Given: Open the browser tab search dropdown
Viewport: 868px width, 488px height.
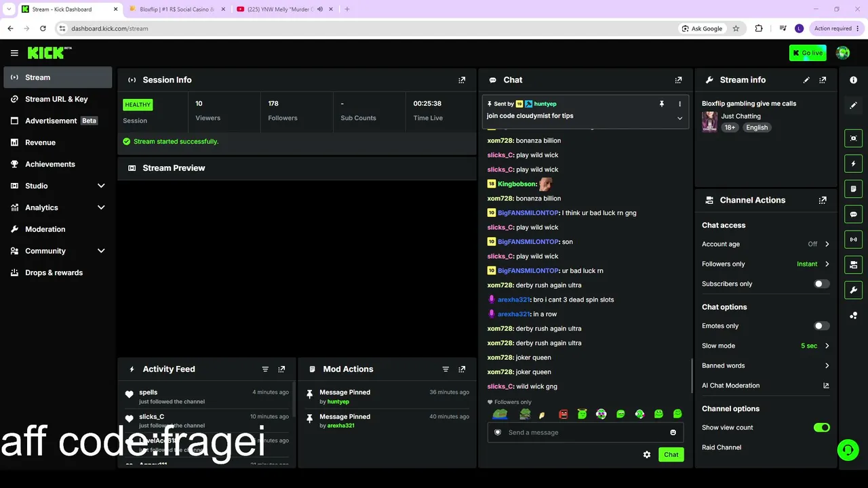Looking at the screenshot, I should point(9,9).
